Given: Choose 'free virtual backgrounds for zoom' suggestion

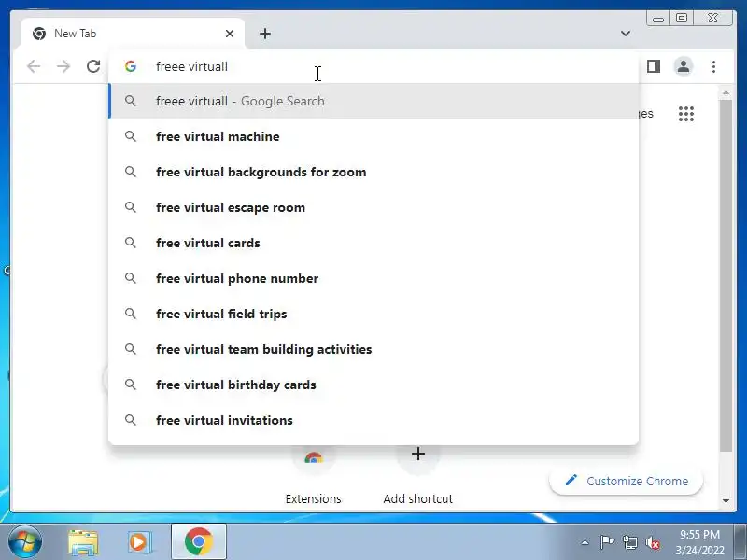Looking at the screenshot, I should (373, 172).
